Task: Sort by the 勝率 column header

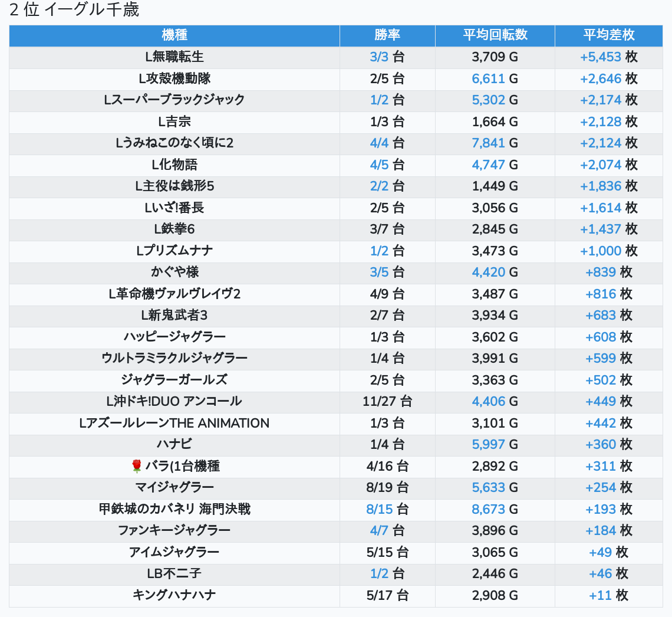Action: pos(387,35)
